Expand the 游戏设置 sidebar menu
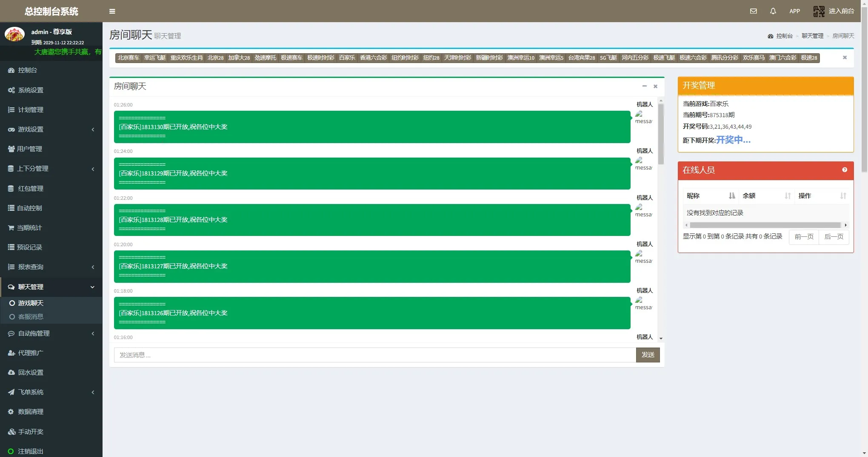The image size is (868, 457). point(51,129)
